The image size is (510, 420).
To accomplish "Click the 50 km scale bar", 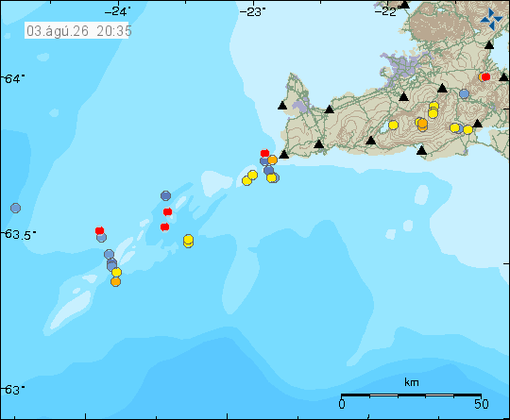I will click(x=411, y=395).
